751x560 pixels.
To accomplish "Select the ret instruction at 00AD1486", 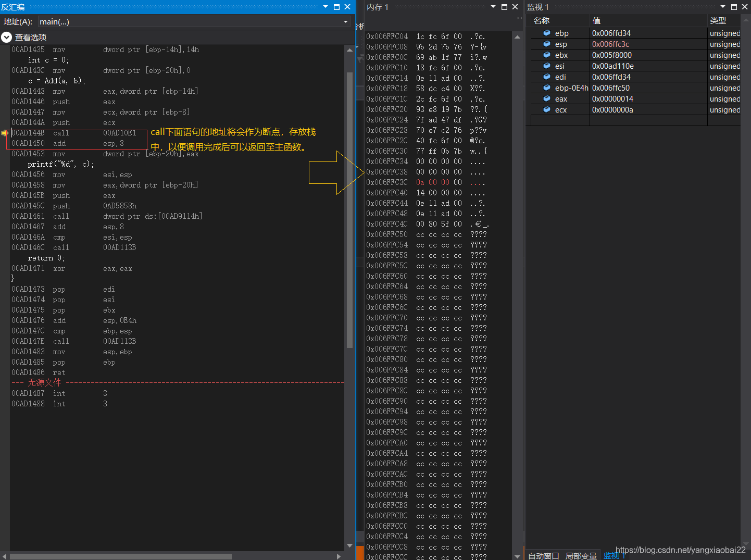I will coord(39,372).
